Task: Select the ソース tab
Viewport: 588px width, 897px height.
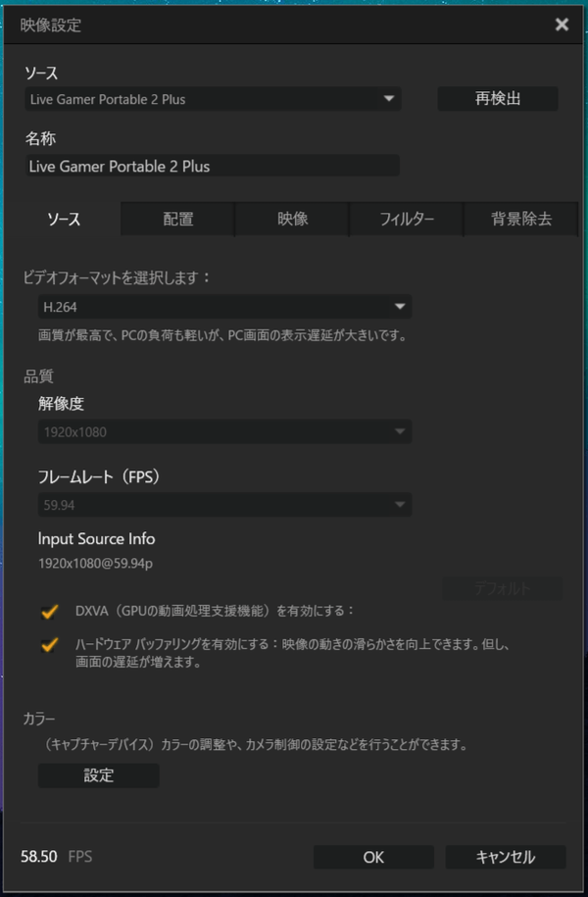Action: click(64, 219)
